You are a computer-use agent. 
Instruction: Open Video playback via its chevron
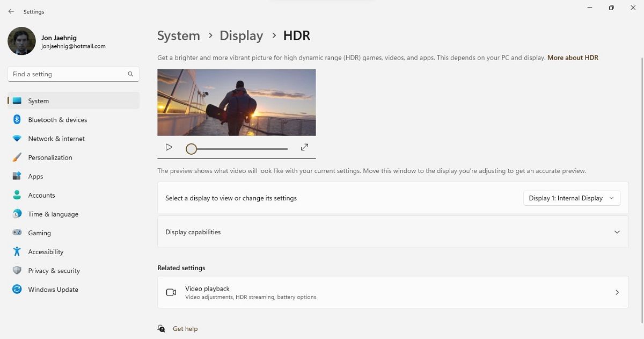click(617, 292)
